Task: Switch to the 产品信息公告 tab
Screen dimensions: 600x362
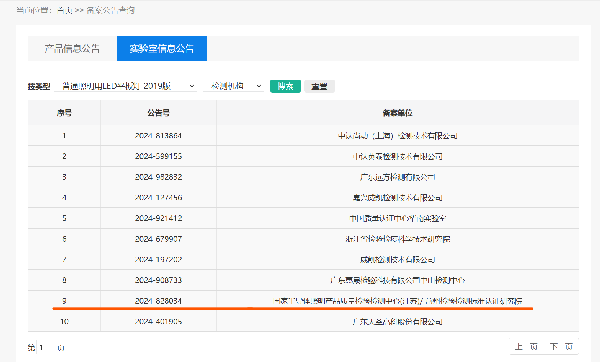Action: pos(72,49)
